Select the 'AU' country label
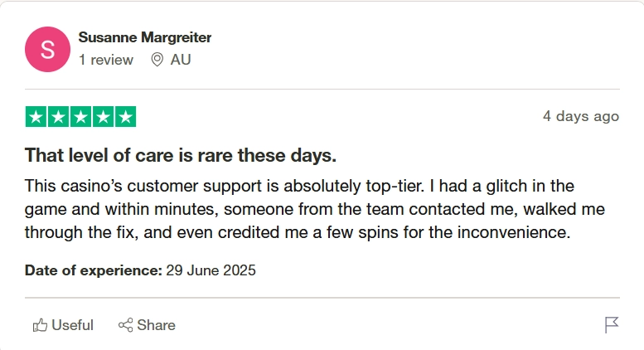This screenshot has height=350, width=644. click(181, 60)
